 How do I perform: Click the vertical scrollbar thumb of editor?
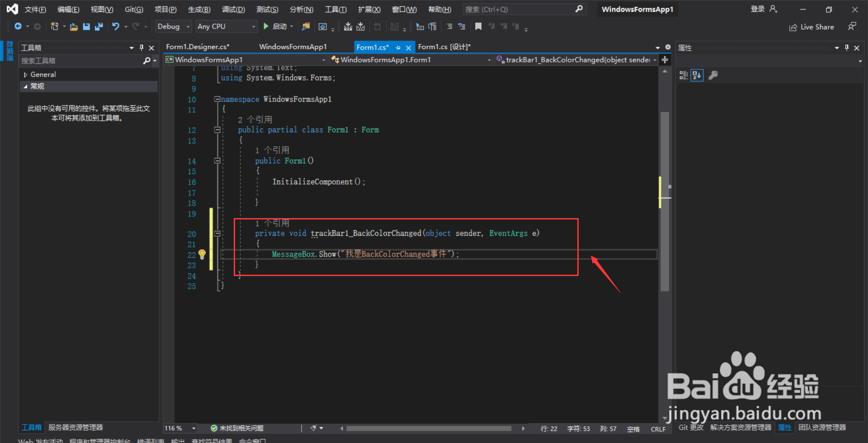665,201
